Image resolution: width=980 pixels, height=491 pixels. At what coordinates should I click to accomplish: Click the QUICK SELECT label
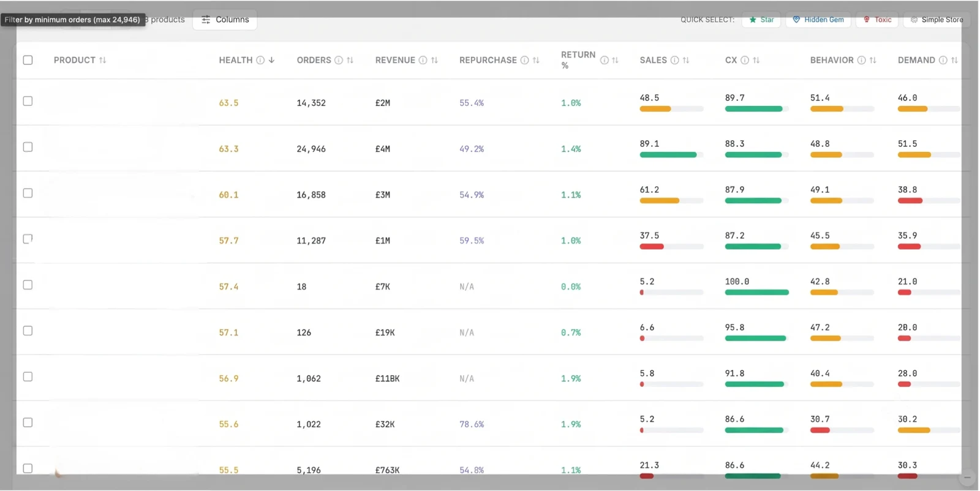click(x=707, y=20)
